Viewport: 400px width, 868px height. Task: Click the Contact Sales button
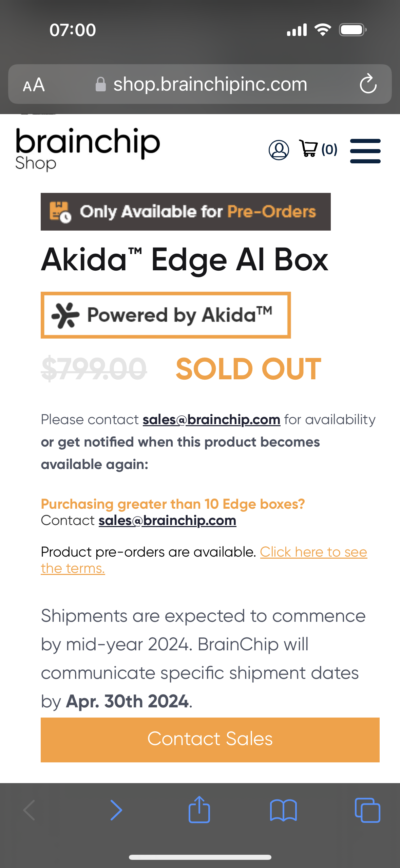pyautogui.click(x=210, y=740)
